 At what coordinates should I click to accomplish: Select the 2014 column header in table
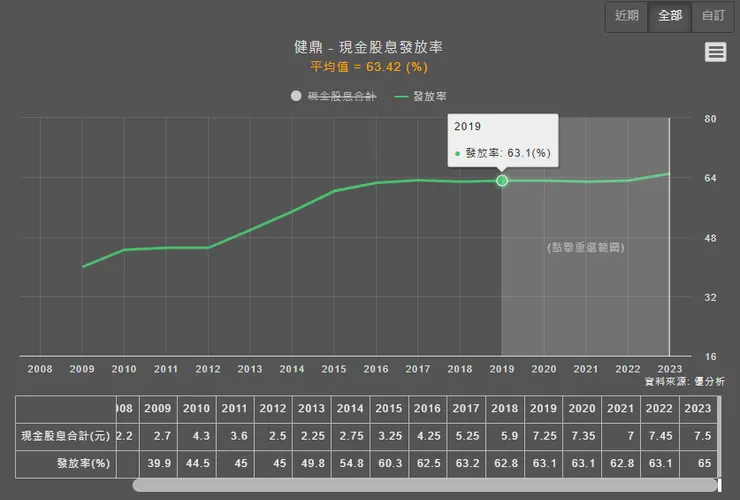tap(351, 409)
